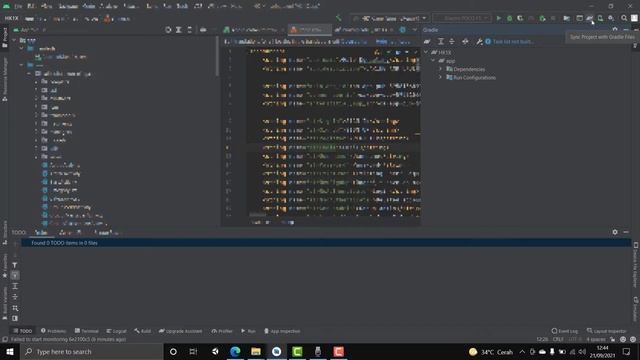
Task: Open Search Everywhere magnifier icon
Action: pos(624,18)
